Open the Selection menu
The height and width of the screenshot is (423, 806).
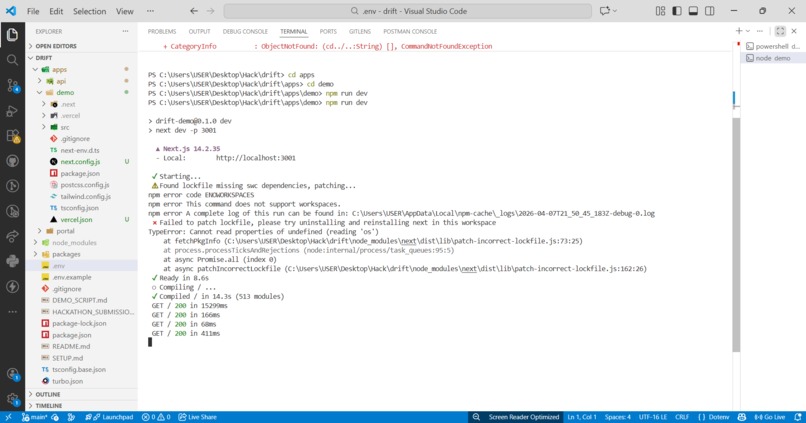point(89,11)
